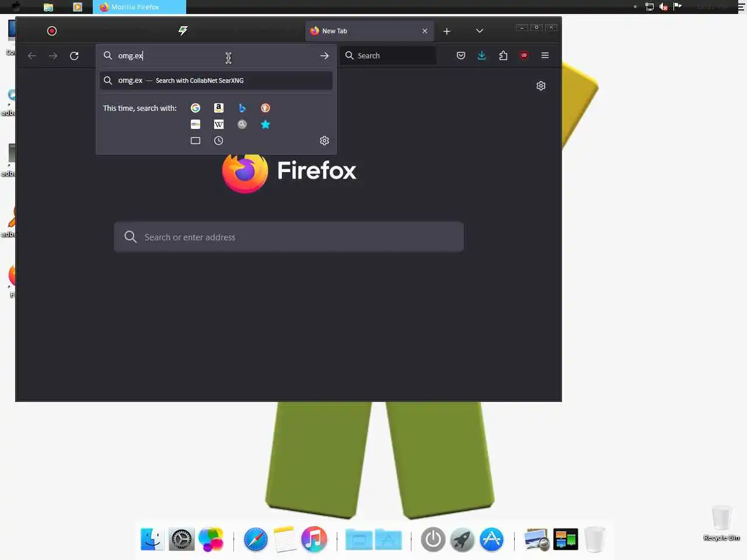This screenshot has width=747, height=560.
Task: Open the desktop folder in the dock
Action: 359,540
